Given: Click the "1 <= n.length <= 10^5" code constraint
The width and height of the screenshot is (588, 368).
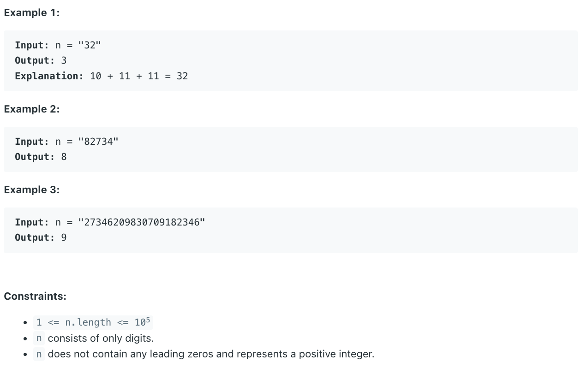Looking at the screenshot, I should 93,322.
